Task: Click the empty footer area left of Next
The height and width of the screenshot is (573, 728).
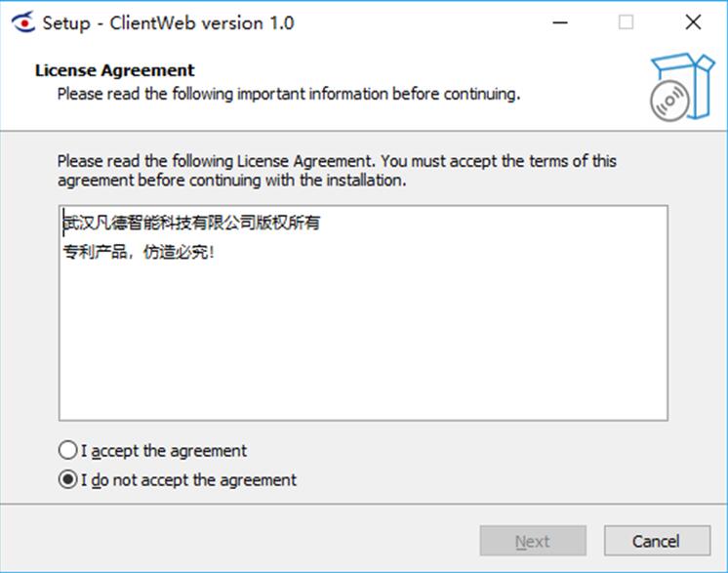Action: point(239,541)
